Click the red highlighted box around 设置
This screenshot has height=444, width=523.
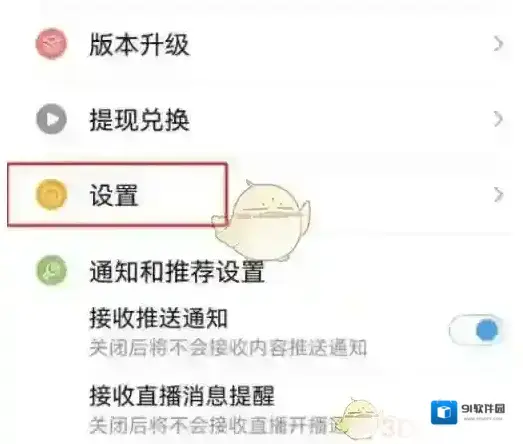click(117, 195)
